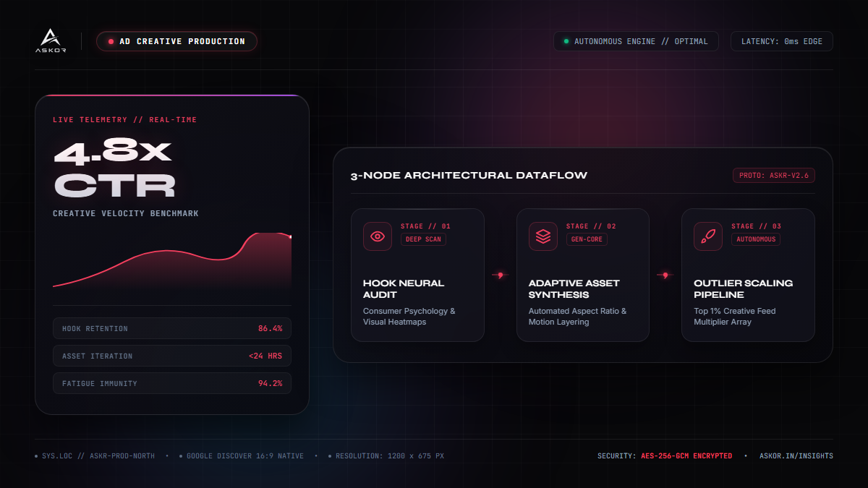Click the green status dot beside Autonomous Engine
The image size is (868, 488).
point(566,41)
